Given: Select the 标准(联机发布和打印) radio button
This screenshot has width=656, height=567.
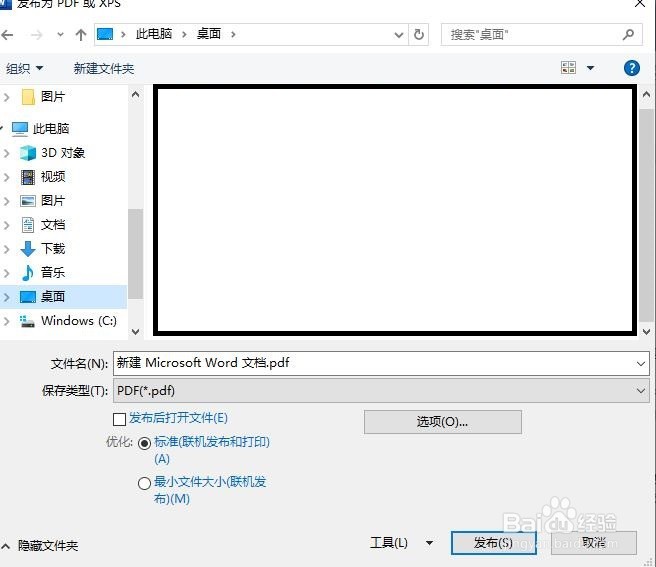Looking at the screenshot, I should [x=144, y=443].
